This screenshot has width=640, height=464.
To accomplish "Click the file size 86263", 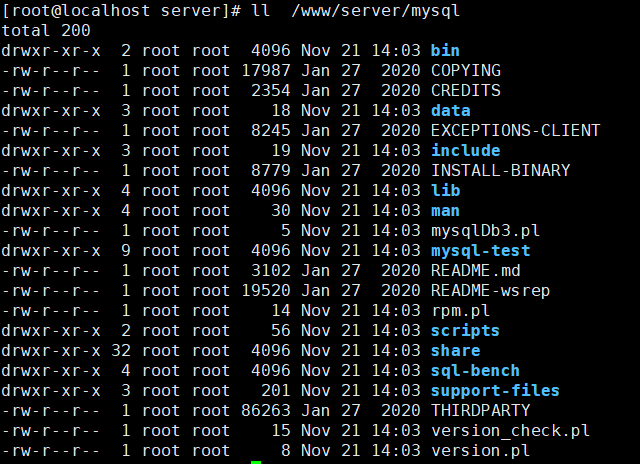I will click(266, 411).
